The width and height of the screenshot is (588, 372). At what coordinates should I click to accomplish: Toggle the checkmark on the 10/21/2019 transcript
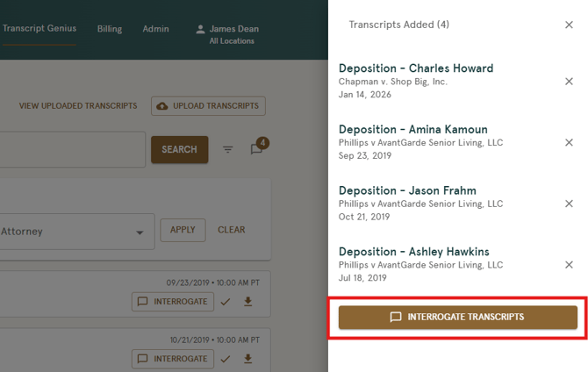tap(226, 359)
